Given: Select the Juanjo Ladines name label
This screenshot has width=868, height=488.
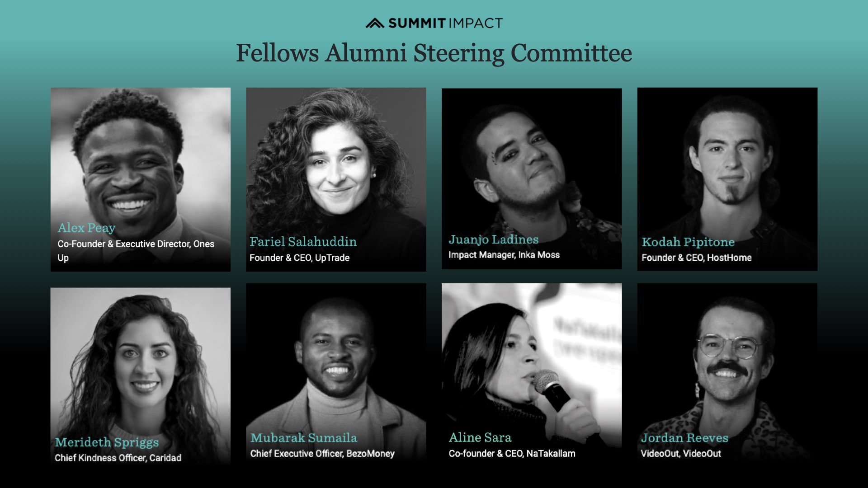Looking at the screenshot, I should 493,239.
